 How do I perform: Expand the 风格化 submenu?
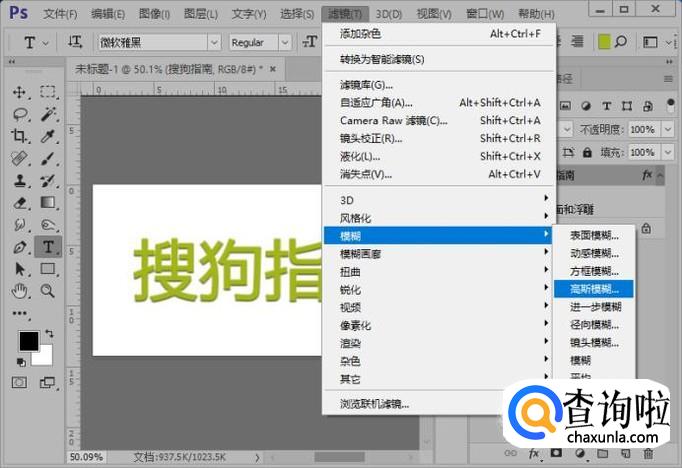[x=439, y=218]
